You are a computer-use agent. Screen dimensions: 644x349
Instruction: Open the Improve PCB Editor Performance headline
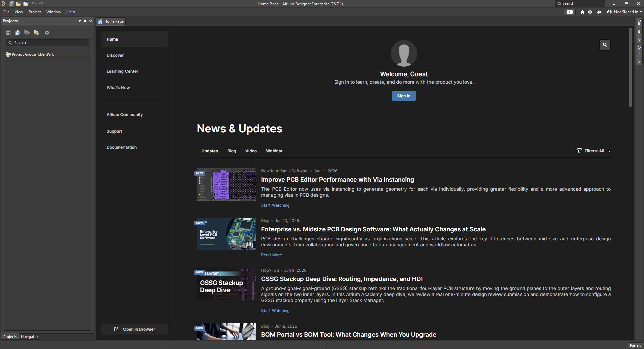tap(338, 180)
